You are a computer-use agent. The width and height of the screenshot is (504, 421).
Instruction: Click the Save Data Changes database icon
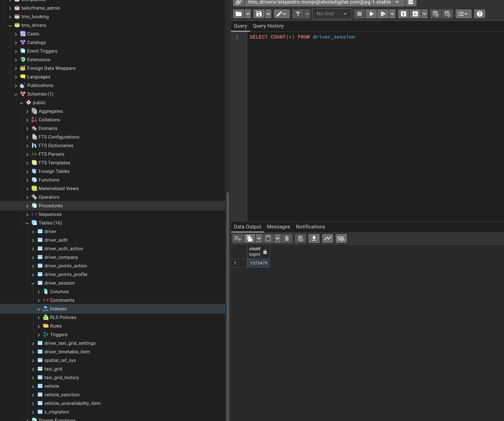click(300, 238)
